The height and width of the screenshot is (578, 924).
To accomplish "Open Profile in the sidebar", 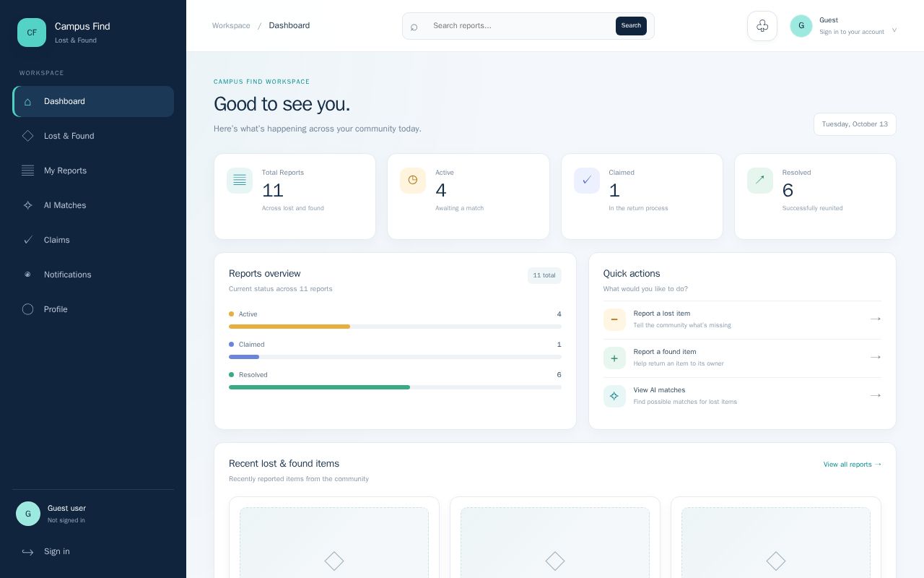I will tap(93, 309).
